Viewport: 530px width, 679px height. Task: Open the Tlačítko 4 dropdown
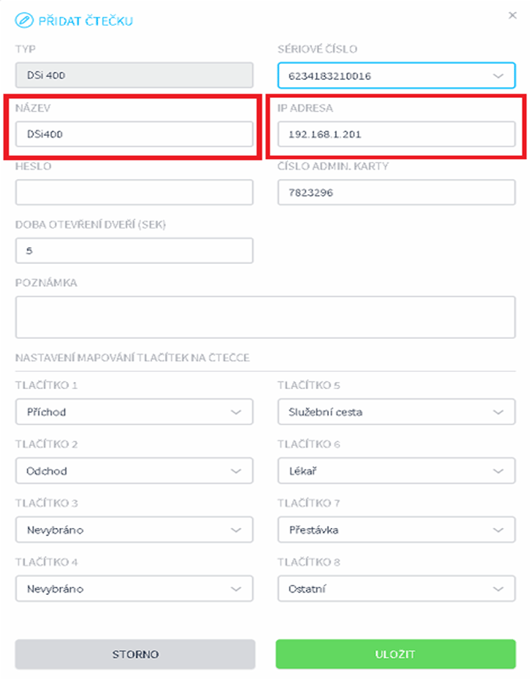(x=134, y=589)
